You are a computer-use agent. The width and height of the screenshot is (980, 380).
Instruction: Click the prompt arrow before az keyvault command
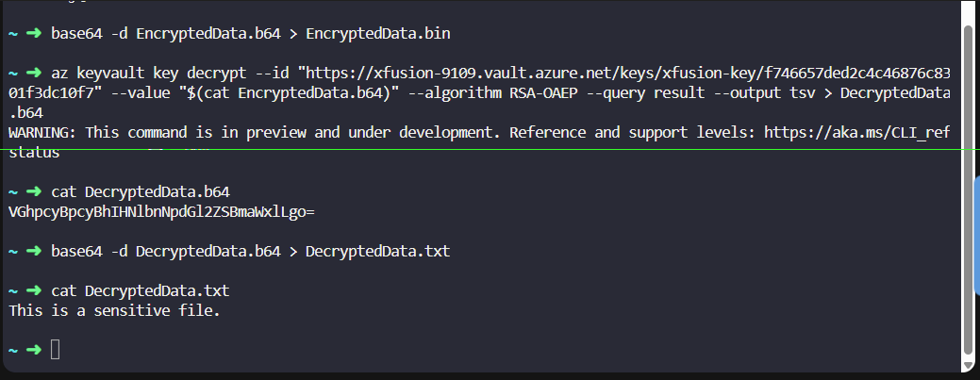coord(35,72)
